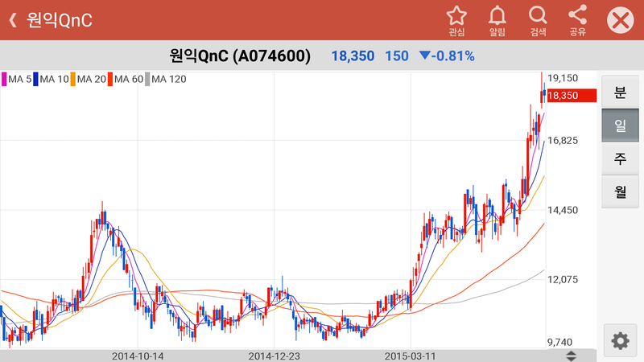Open chart settings gear icon
This screenshot has width=644, height=362.
pos(620,340)
